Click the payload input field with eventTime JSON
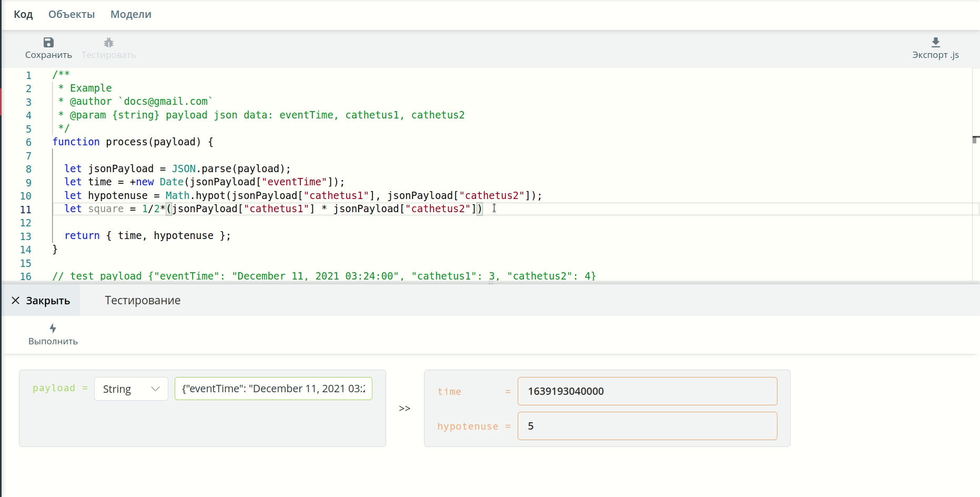The width and height of the screenshot is (980, 497). (274, 389)
